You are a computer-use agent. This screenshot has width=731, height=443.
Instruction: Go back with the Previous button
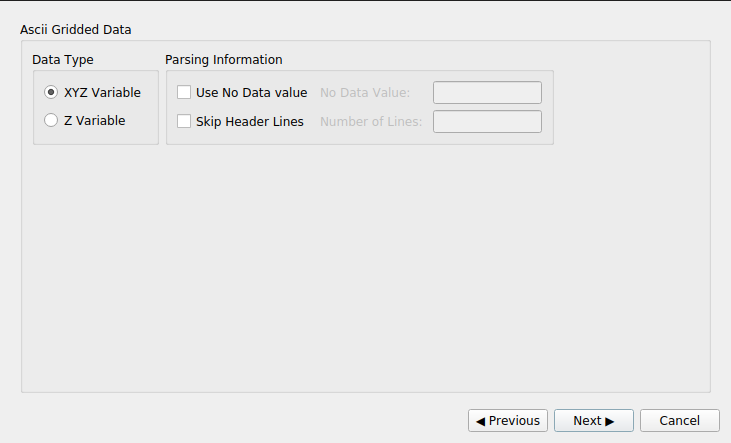pos(508,421)
